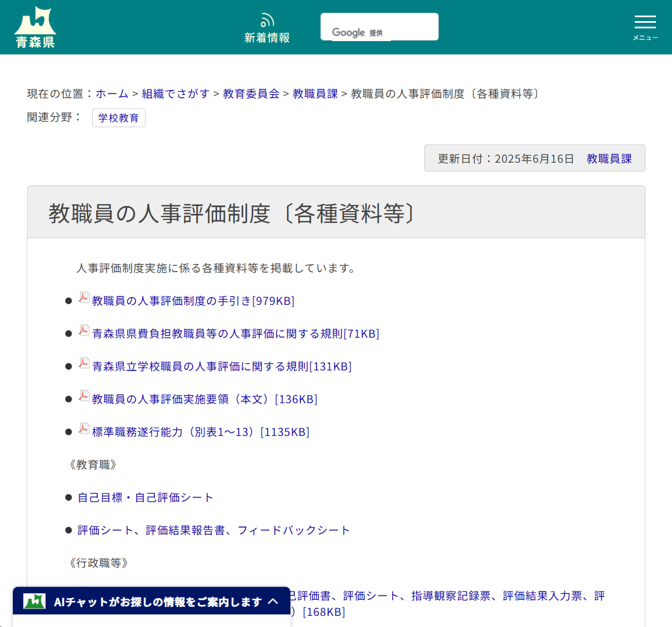Screen dimensions: 672x627
Task: Click the PDF icon beside 教職員の人事評価制度の手引き
Action: point(83,298)
